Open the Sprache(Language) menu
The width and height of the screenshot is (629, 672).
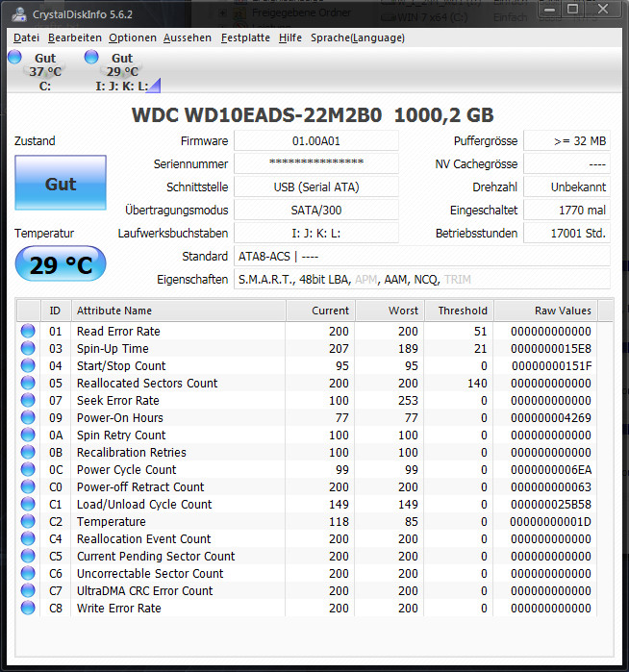point(358,38)
